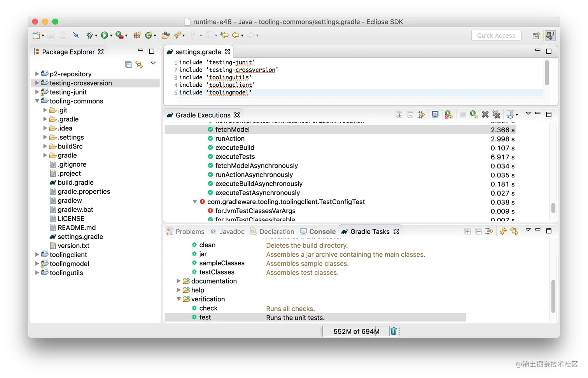The width and height of the screenshot is (588, 378).
Task: Open the Run button dropdown arrow
Action: (111, 36)
